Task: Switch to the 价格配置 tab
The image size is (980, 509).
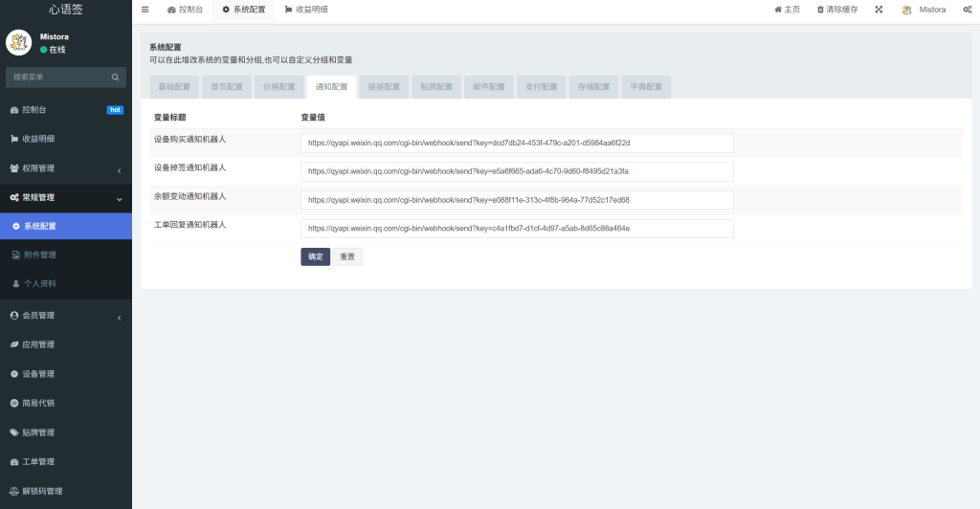Action: pos(279,87)
